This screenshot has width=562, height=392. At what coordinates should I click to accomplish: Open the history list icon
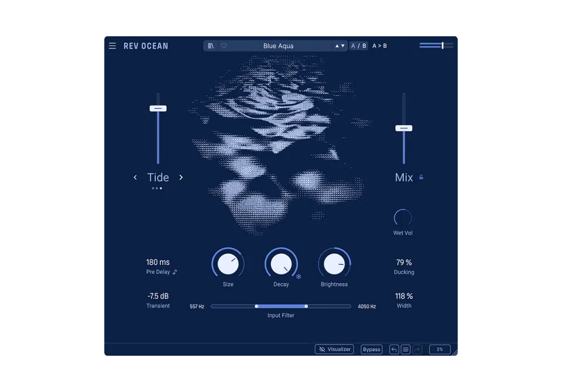pyautogui.click(x=405, y=349)
